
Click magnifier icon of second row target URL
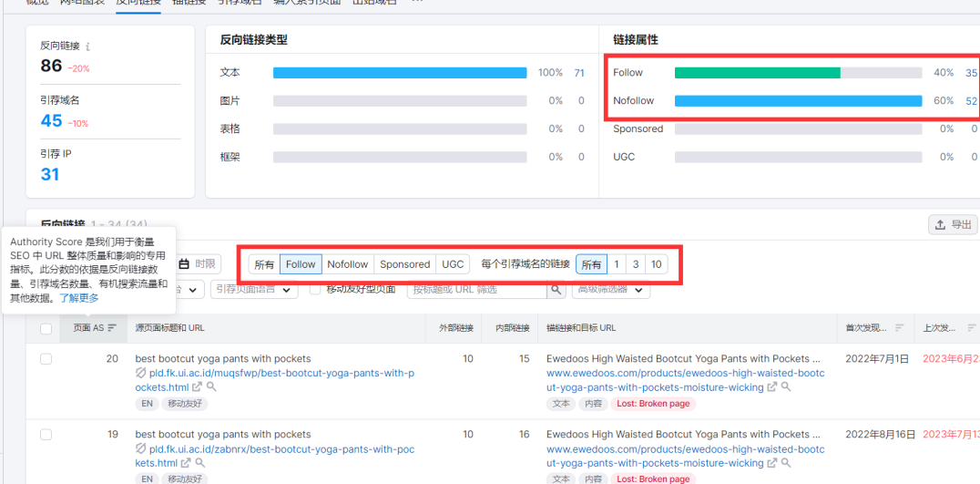(786, 463)
